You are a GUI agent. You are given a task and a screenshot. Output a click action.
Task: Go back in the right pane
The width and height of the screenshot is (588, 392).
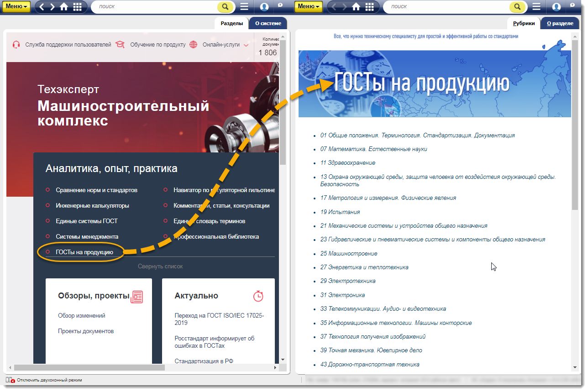334,7
